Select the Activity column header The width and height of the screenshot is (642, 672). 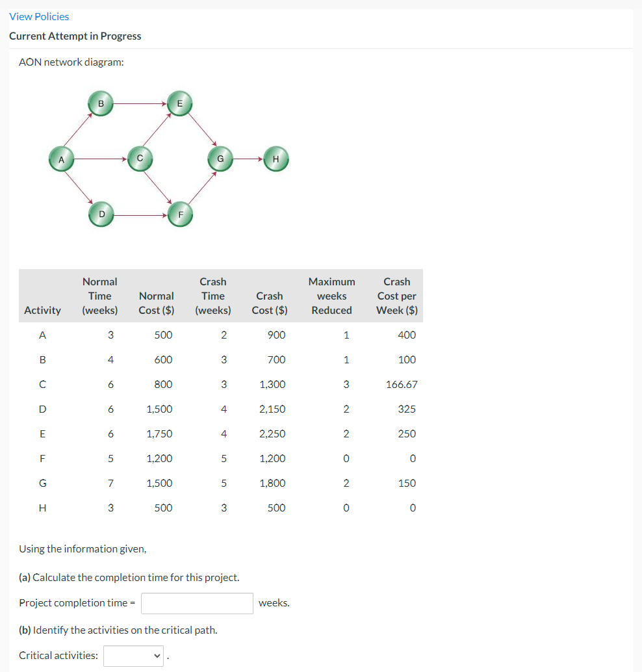[x=43, y=310]
